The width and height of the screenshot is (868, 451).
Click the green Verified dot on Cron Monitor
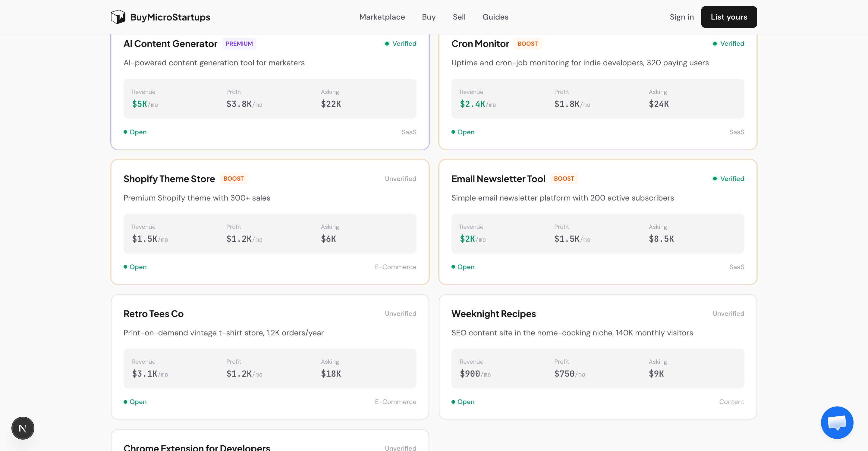[x=715, y=43]
